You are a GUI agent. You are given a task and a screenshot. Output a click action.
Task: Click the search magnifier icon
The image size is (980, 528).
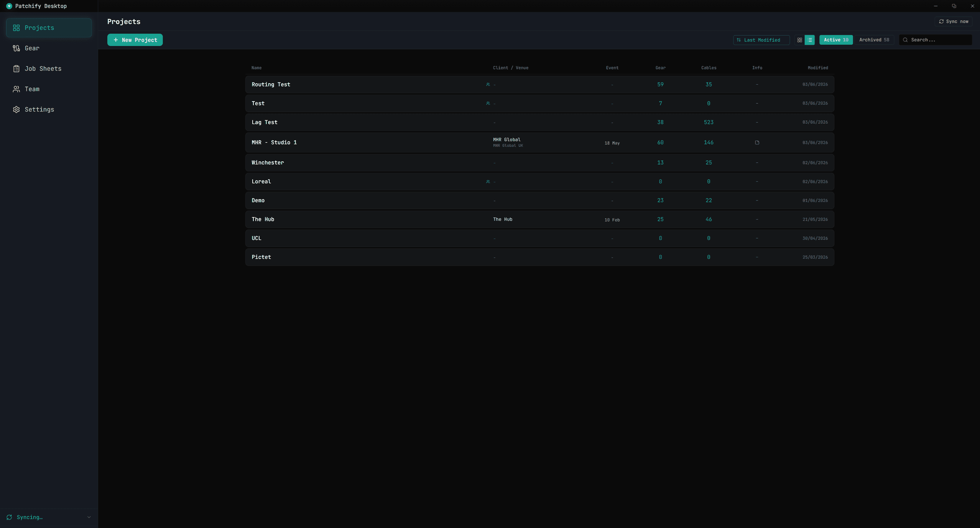(905, 40)
